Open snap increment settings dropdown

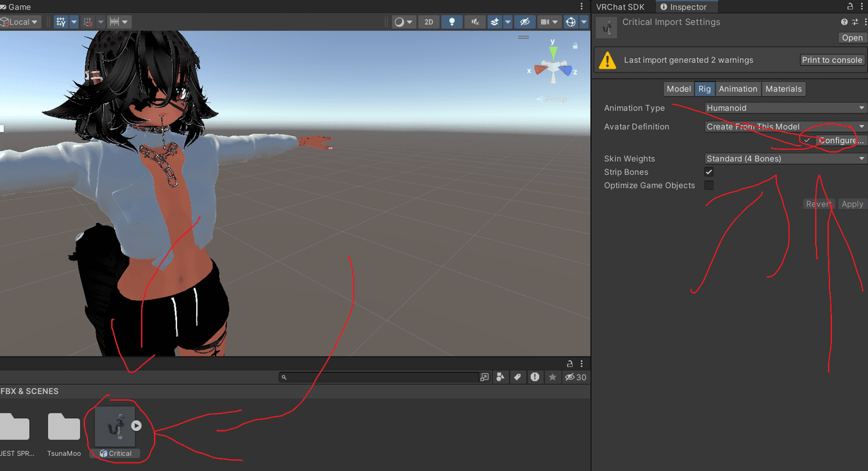119,22
